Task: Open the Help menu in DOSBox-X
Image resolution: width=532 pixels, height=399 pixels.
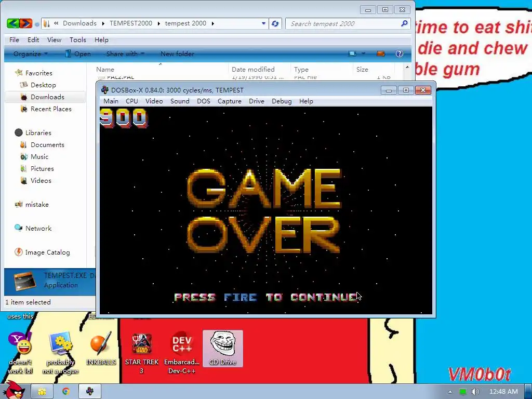Action: 306,101
